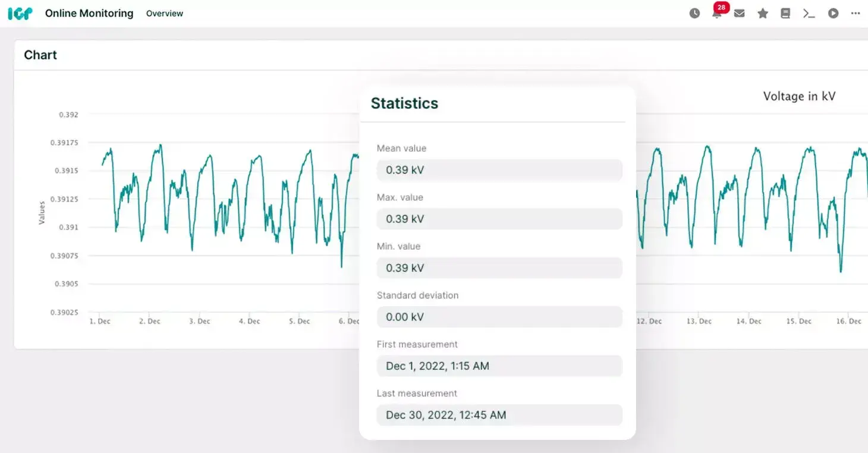Launch the terminal console icon

tap(809, 13)
